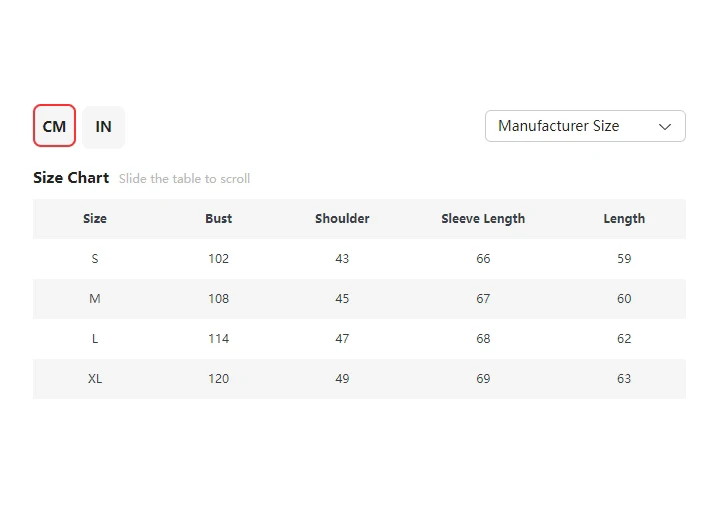Click sleeve length value 67 for M

click(483, 299)
